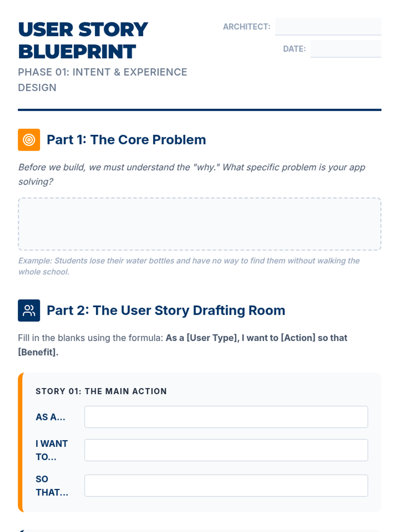
Task: Click the dashed core problem text area
Action: pos(199,224)
